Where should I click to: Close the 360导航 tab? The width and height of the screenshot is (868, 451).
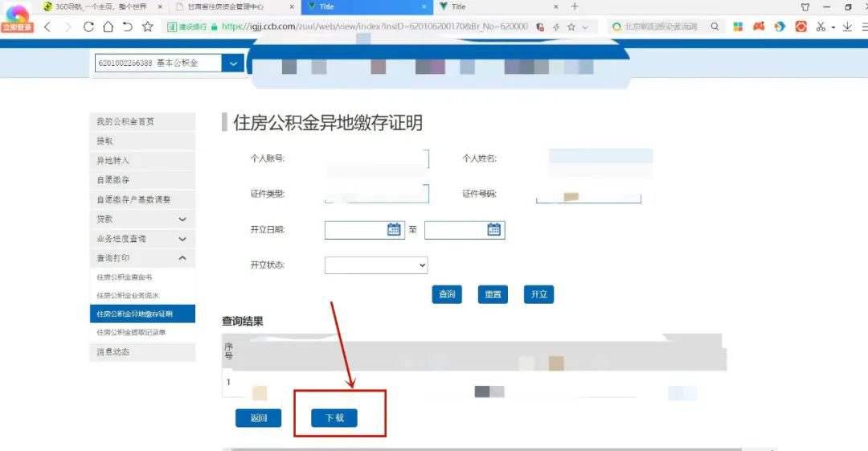[x=160, y=6]
